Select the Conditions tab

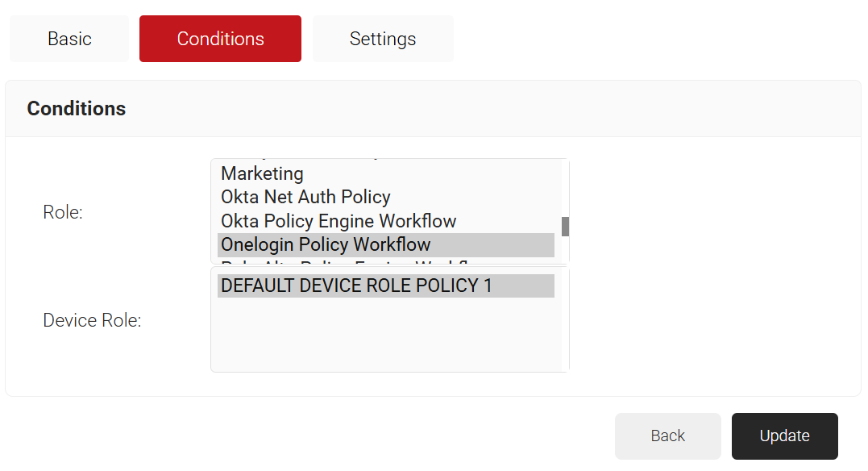[220, 39]
